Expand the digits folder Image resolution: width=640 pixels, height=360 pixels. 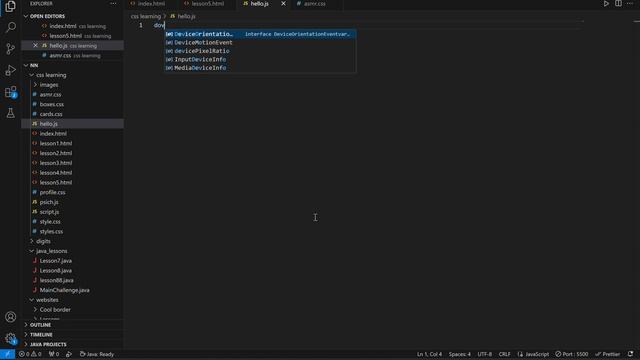(x=43, y=241)
